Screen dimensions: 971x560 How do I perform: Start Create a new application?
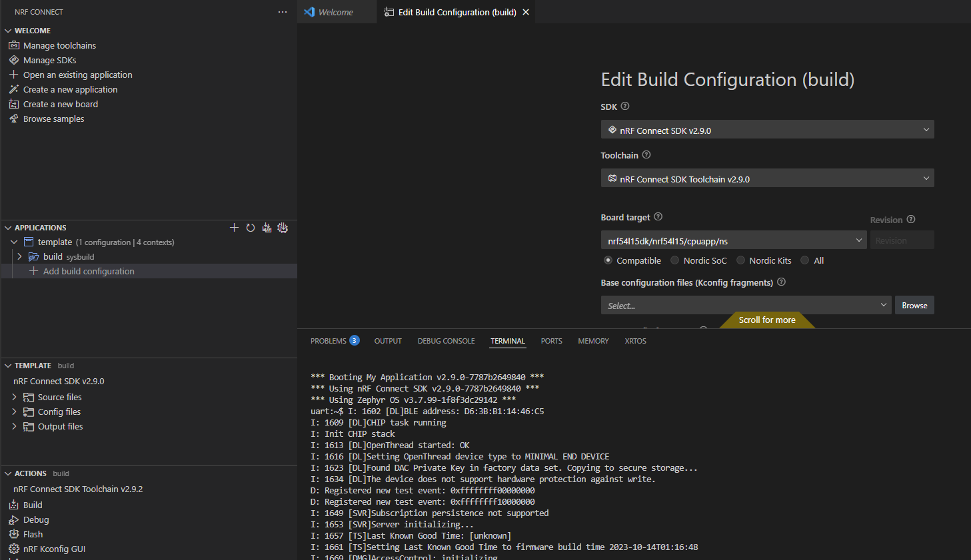point(70,89)
